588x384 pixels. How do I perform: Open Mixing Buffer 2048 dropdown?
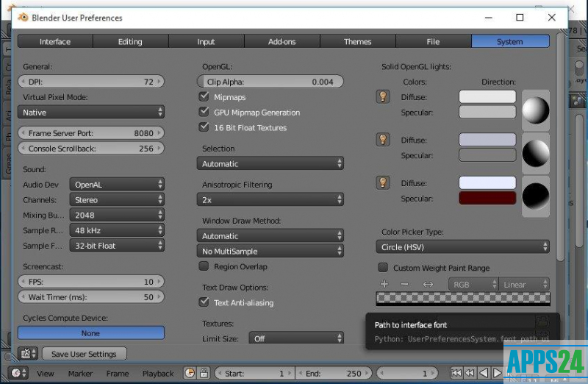pos(117,215)
